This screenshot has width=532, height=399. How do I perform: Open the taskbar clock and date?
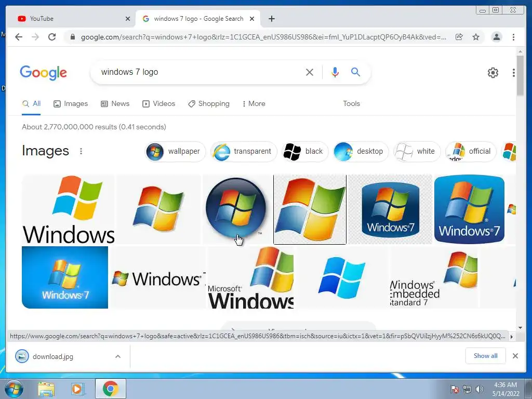pos(506,389)
